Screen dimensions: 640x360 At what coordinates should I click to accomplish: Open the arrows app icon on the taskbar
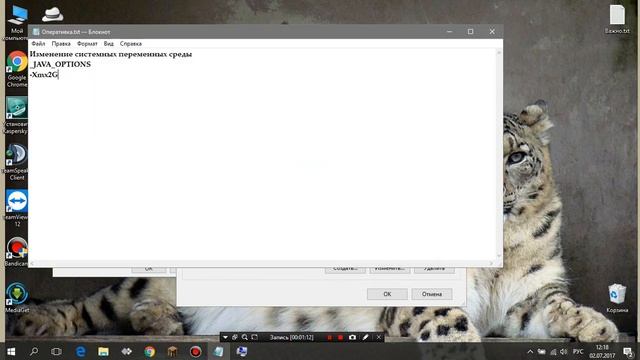coord(126,351)
